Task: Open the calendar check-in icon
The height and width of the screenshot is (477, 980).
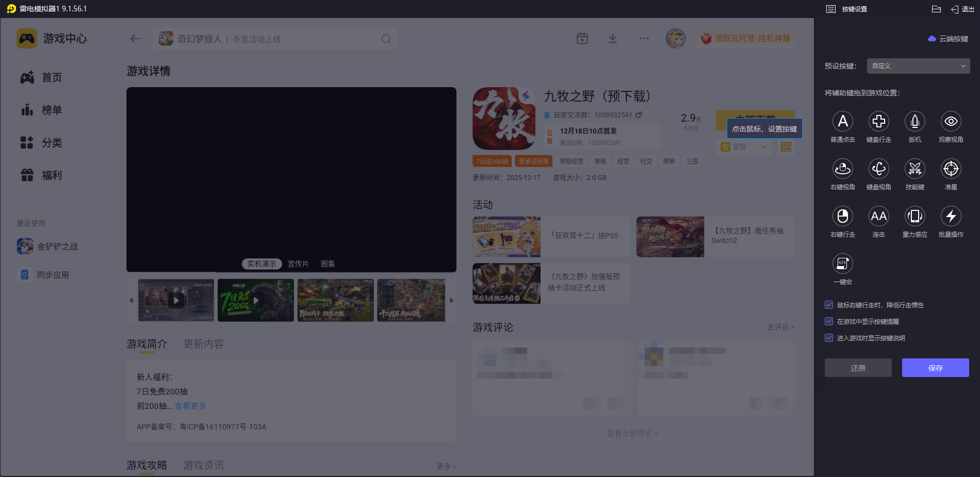Action: point(582,39)
